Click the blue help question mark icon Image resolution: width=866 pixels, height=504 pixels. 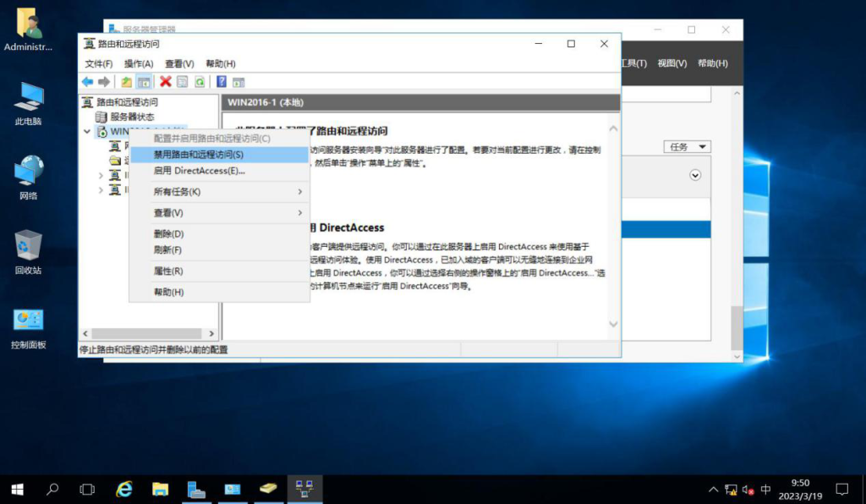click(x=221, y=82)
